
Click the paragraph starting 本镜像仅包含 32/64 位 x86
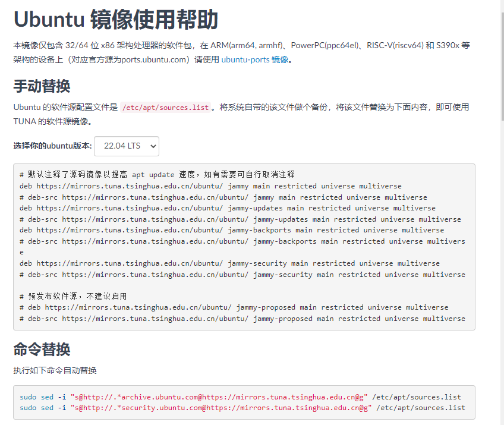click(242, 52)
